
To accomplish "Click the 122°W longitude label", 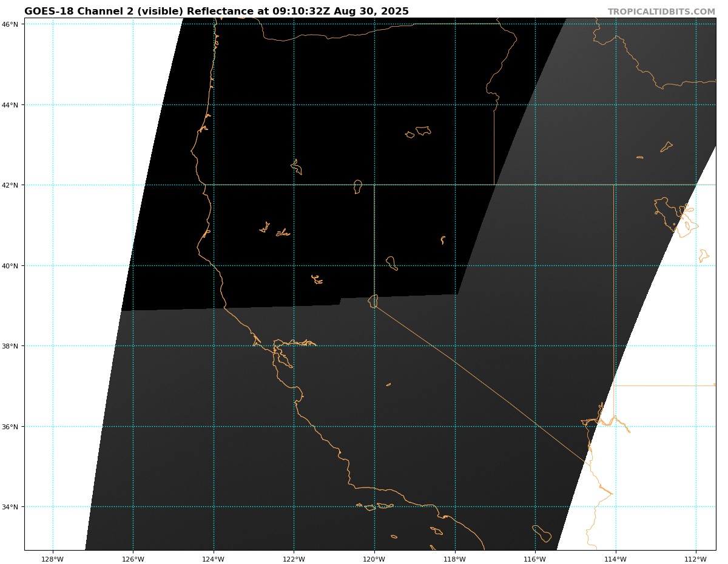I will coord(294,559).
